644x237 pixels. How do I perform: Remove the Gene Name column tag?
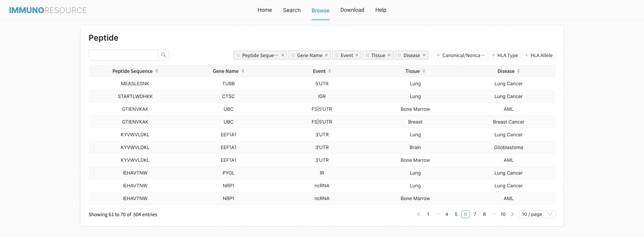(x=326, y=55)
